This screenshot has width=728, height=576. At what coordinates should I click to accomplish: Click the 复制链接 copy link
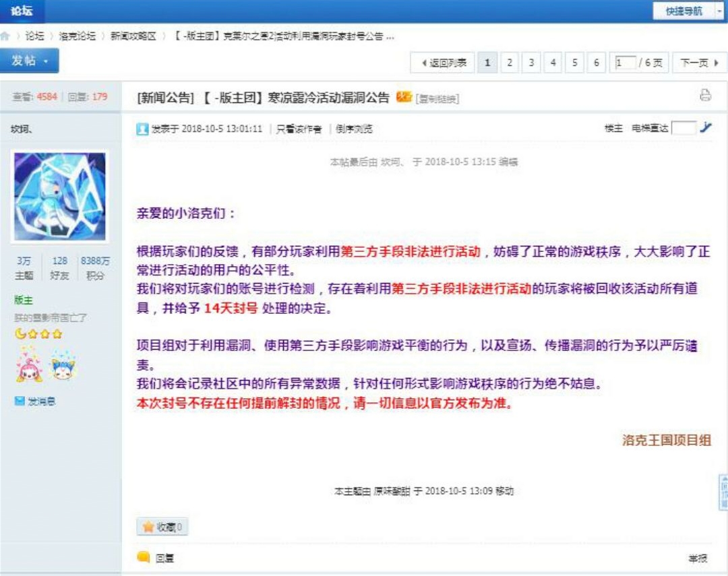point(437,99)
